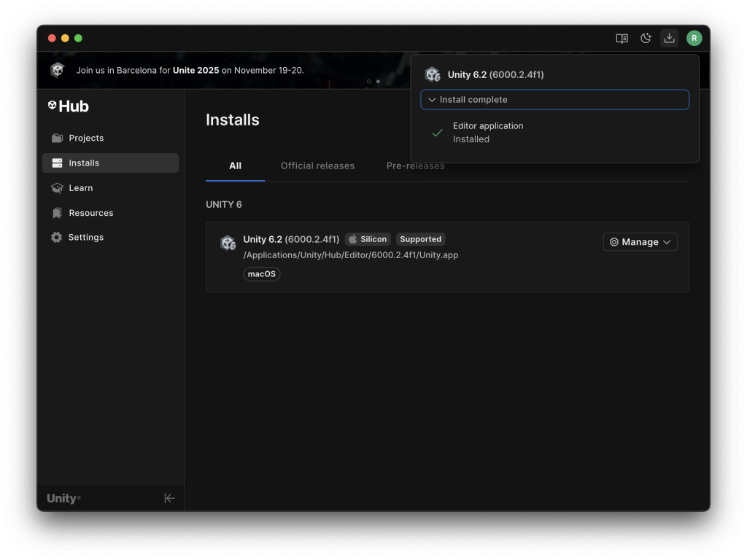Image resolution: width=747 pixels, height=560 pixels.
Task: Switch to the All tab
Action: 236,166
